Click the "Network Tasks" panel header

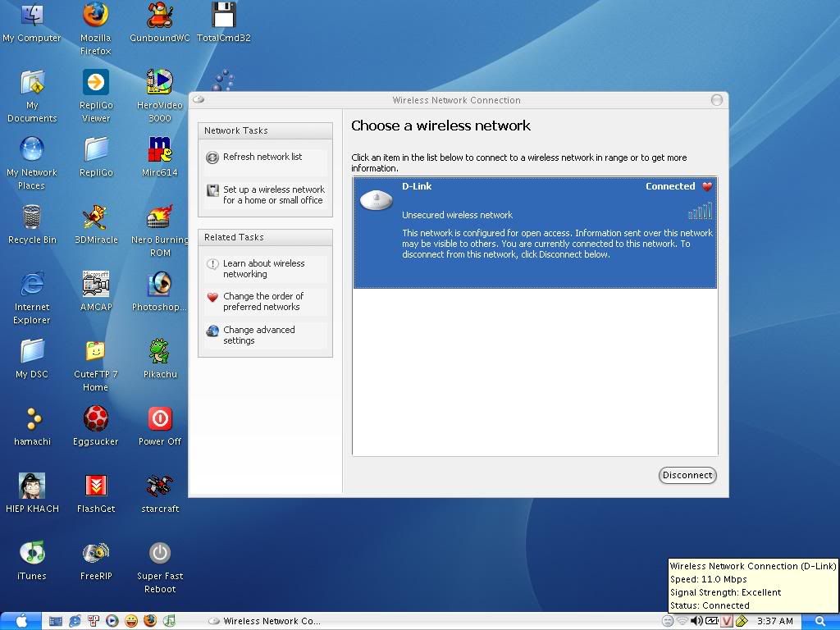pyautogui.click(x=265, y=130)
